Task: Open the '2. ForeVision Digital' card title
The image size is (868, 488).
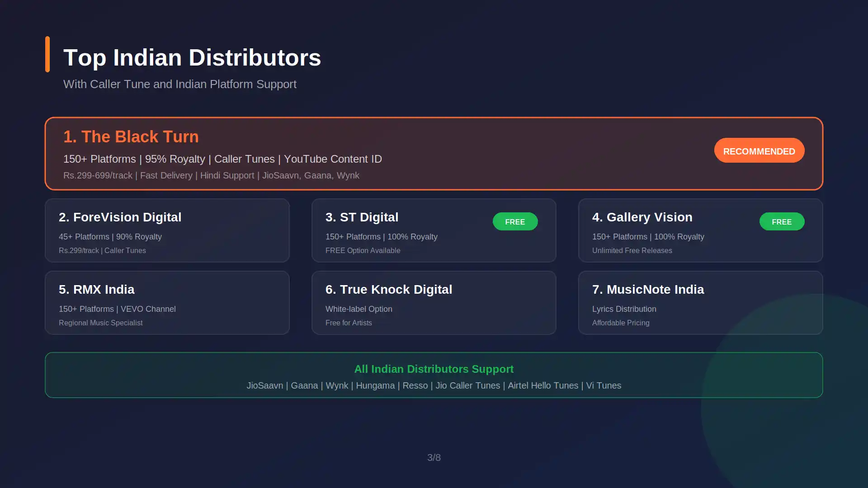Action: click(120, 217)
